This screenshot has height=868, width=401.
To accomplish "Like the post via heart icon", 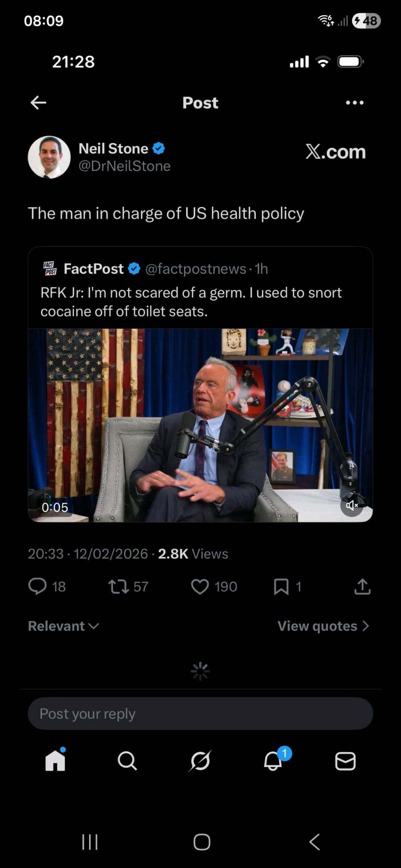I will [200, 587].
